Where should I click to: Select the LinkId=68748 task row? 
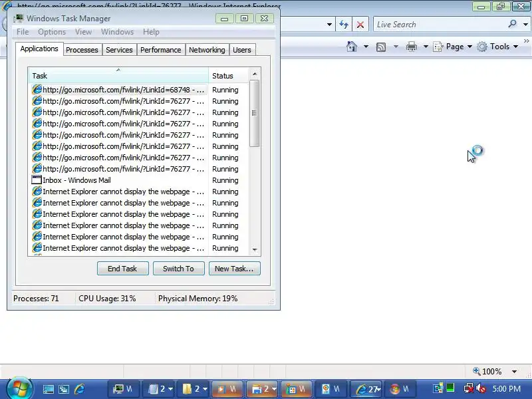click(x=139, y=90)
